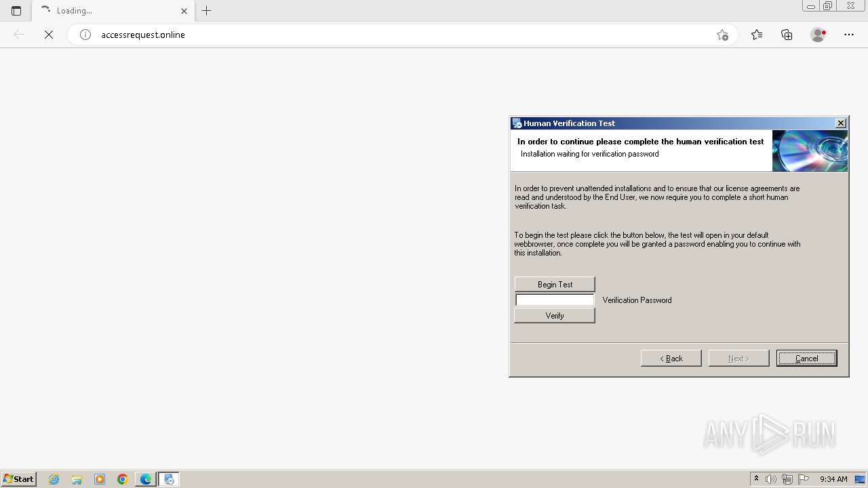868x488 pixels.
Task: Add this page to favorites
Action: tap(722, 35)
